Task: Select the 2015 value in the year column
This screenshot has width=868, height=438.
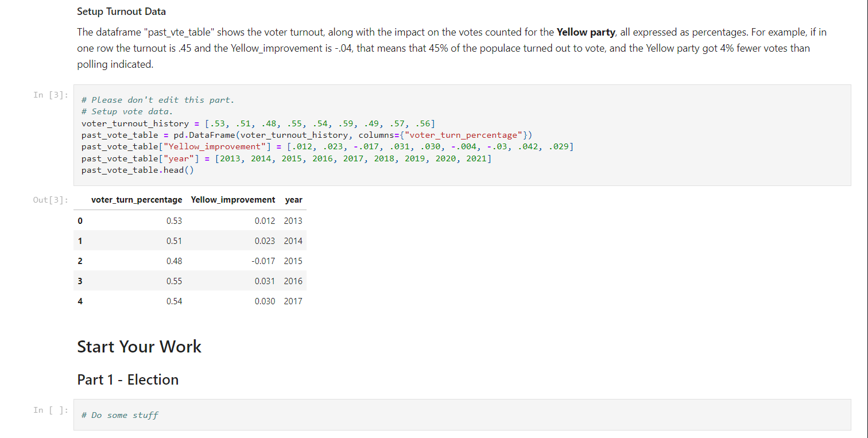Action: tap(293, 261)
